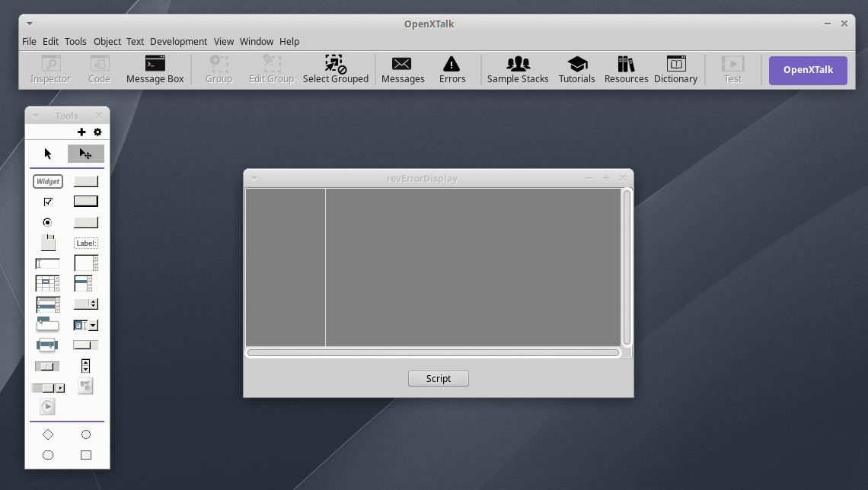The width and height of the screenshot is (868, 490).
Task: Open the Text menu
Action: [135, 42]
